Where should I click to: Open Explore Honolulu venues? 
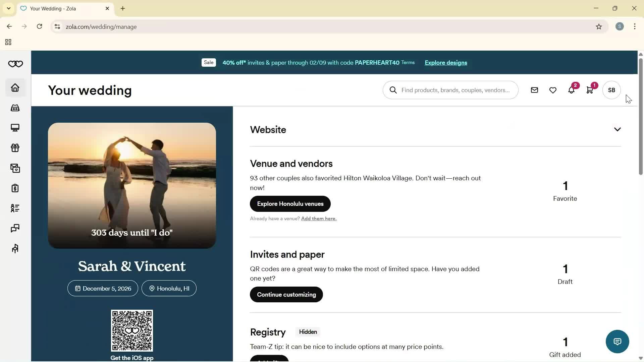click(x=290, y=203)
